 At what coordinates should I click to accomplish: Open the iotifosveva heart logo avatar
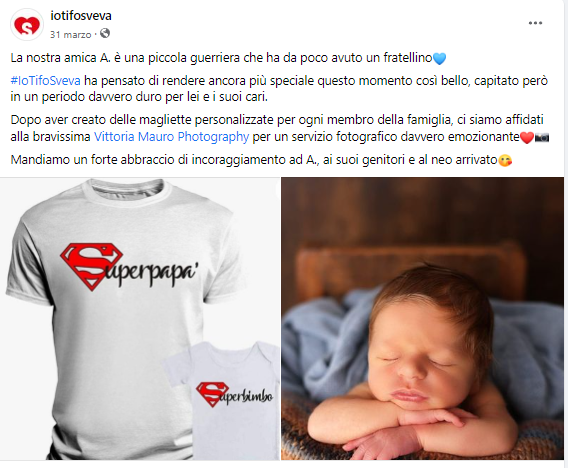pyautogui.click(x=27, y=25)
